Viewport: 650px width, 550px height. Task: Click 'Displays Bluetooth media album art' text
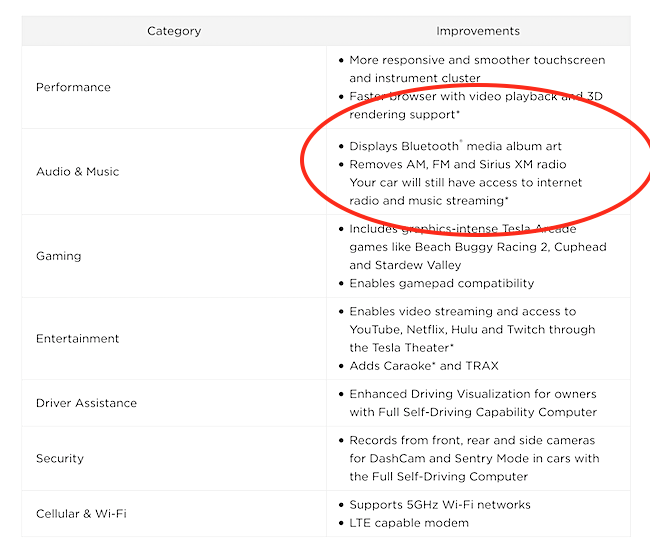(456, 146)
